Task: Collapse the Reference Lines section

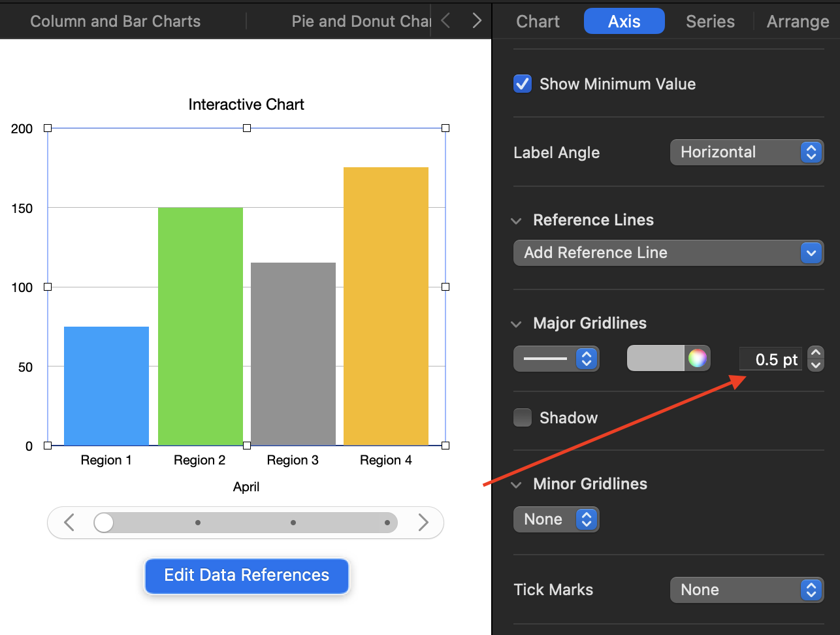Action: click(x=517, y=221)
